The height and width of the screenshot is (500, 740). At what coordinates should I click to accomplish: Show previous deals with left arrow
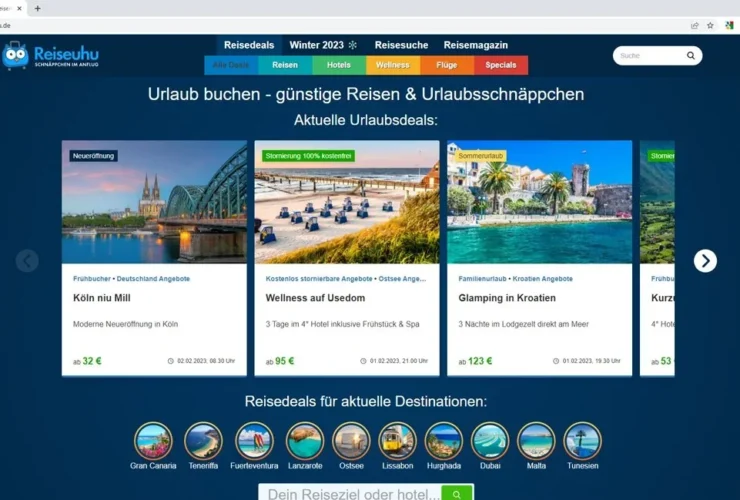click(27, 261)
